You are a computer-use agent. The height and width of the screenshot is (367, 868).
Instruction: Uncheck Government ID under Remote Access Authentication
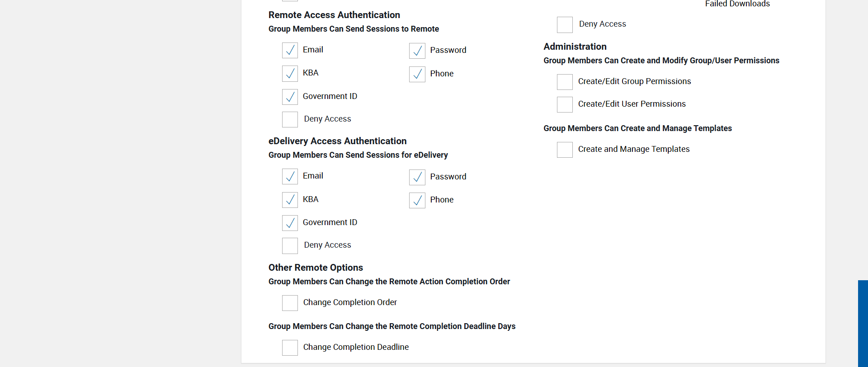290,97
